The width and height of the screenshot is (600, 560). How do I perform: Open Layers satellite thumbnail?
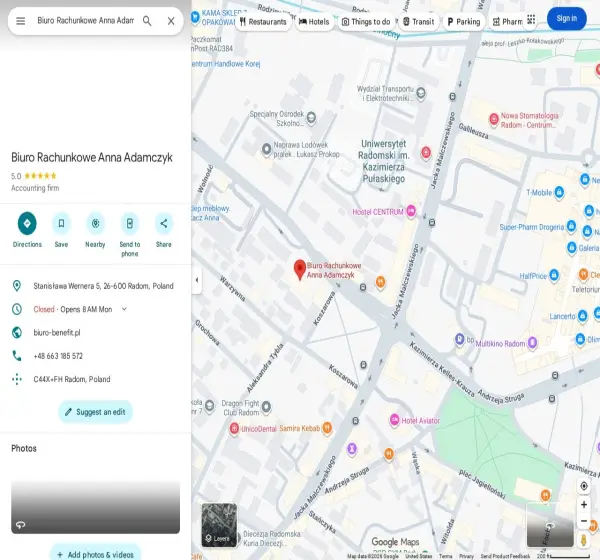219,525
